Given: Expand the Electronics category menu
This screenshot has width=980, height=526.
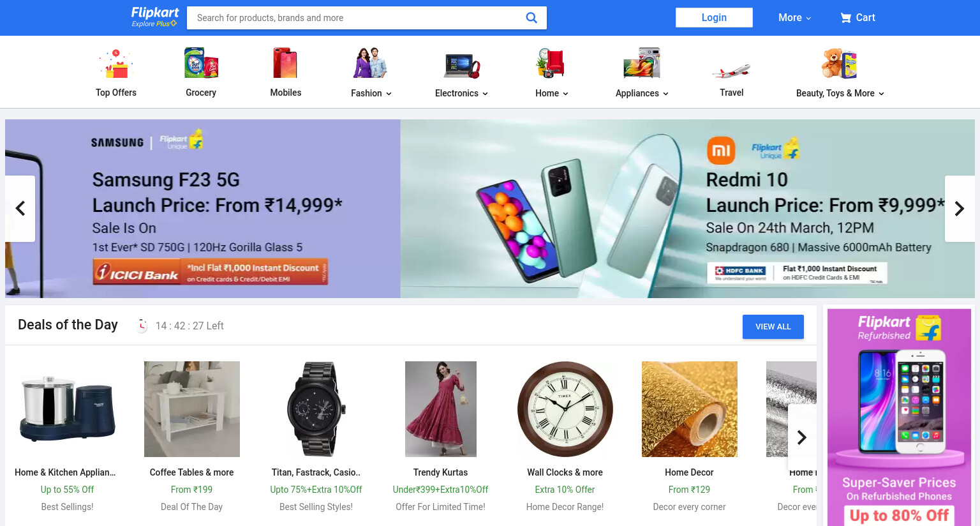Looking at the screenshot, I should [x=461, y=93].
